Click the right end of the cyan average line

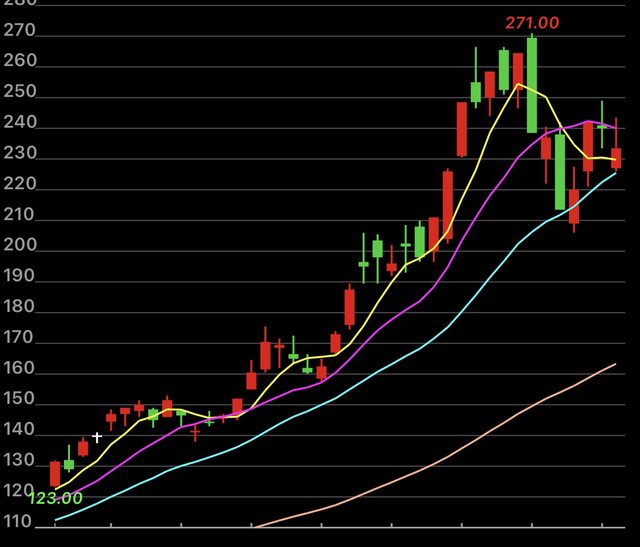pos(615,173)
